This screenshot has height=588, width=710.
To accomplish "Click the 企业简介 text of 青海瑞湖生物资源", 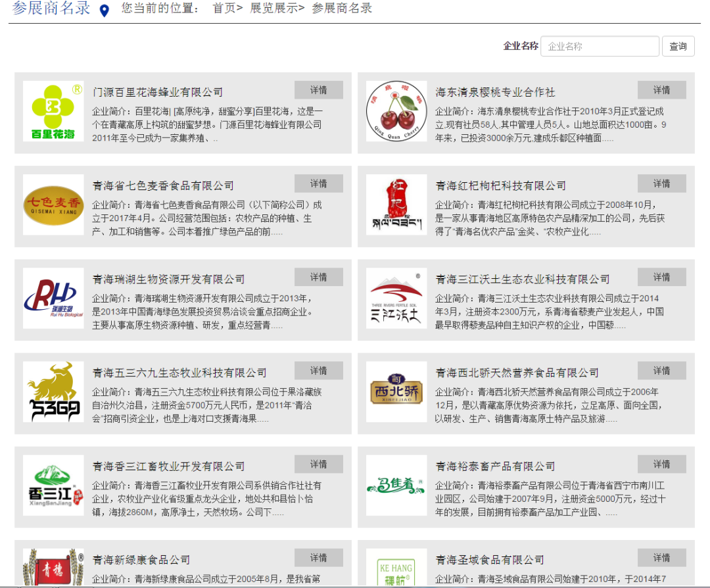I will 202,312.
